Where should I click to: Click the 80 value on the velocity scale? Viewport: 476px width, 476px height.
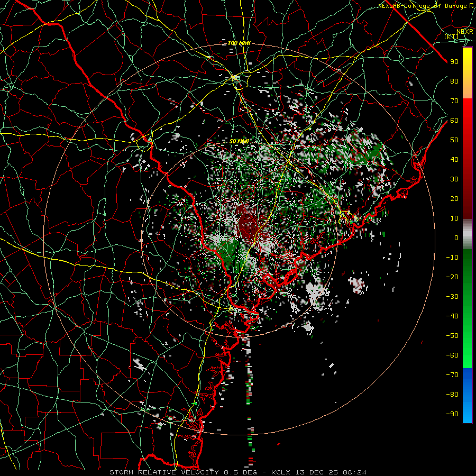pos(454,81)
